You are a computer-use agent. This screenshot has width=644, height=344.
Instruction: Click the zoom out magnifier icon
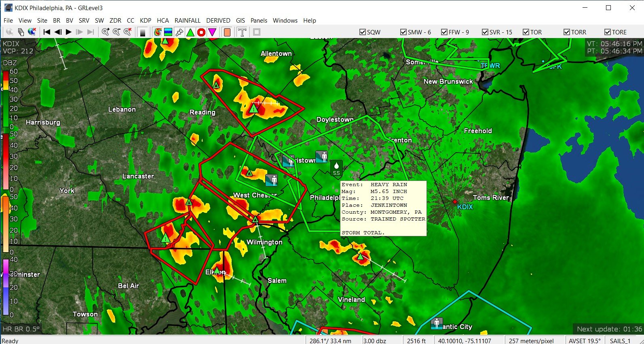pos(116,32)
